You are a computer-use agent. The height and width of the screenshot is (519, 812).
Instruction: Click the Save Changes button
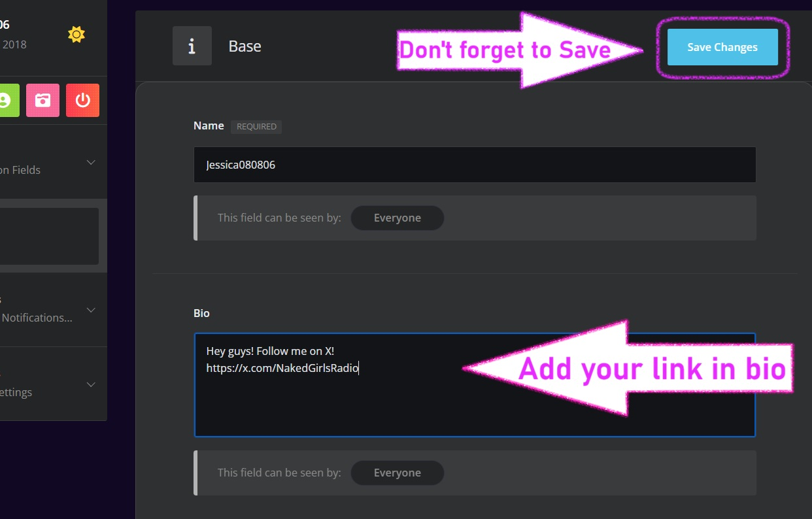point(722,47)
